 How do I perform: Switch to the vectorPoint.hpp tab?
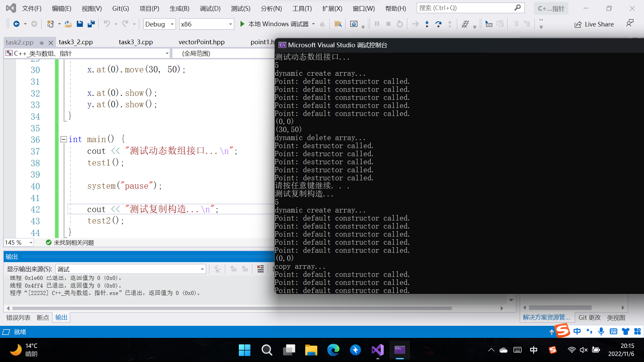(x=201, y=42)
